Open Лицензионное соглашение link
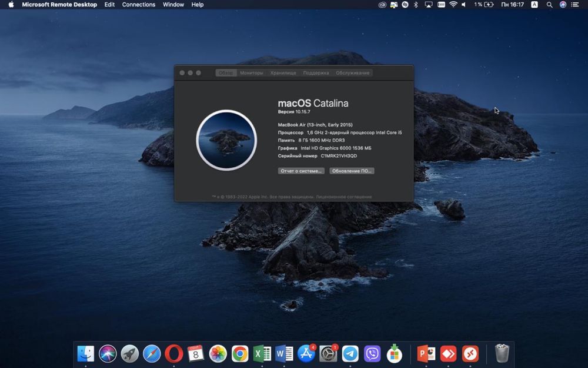588x368 pixels. click(x=344, y=197)
